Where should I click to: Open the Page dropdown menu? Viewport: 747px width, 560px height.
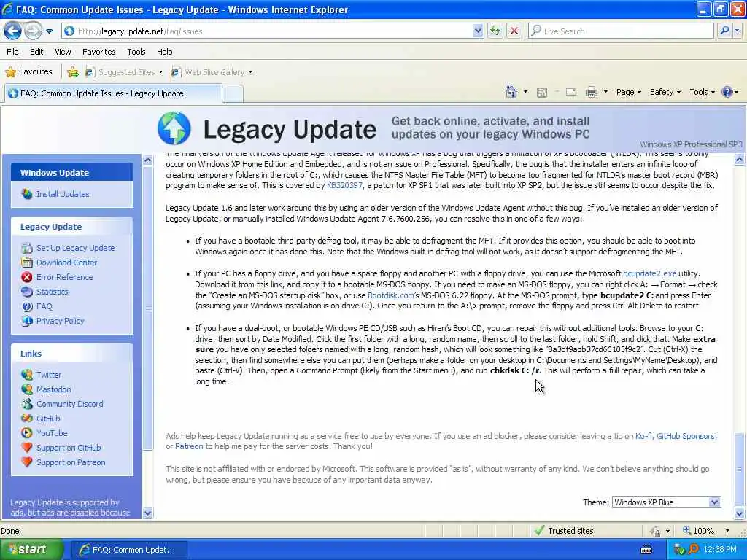coord(628,92)
